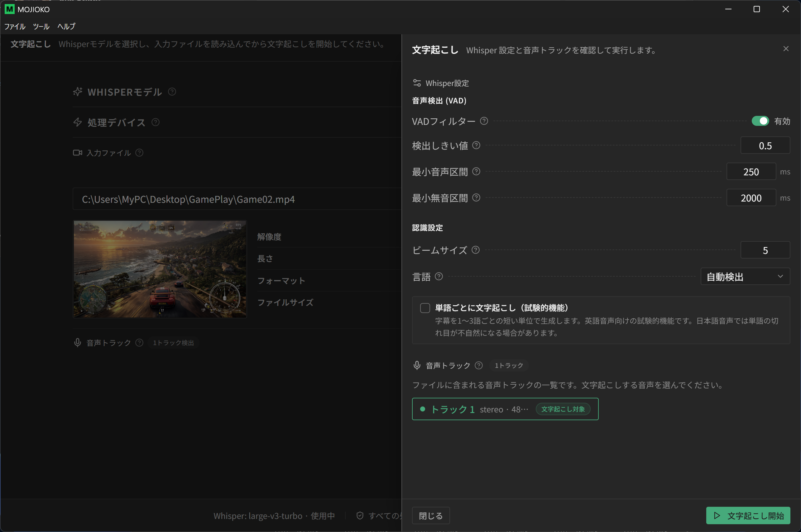Click help icon next to 検出しきい値
Screen dimensions: 801x532
pos(476,145)
